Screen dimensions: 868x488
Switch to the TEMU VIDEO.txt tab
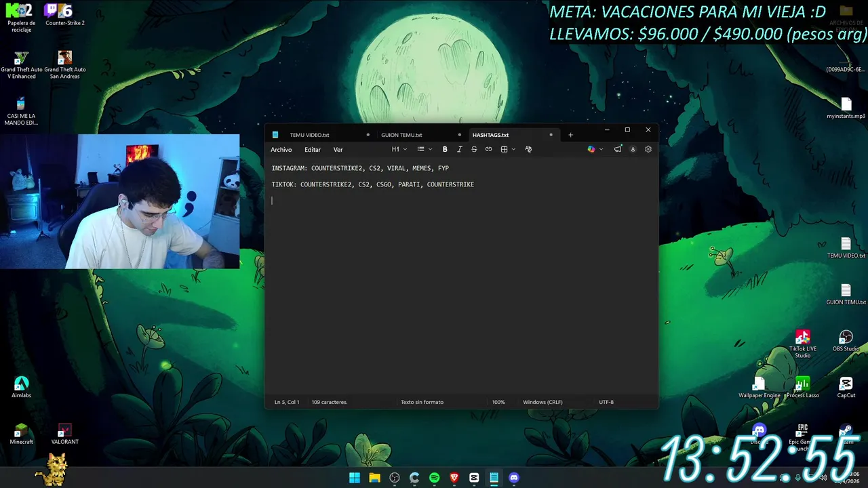coord(309,135)
